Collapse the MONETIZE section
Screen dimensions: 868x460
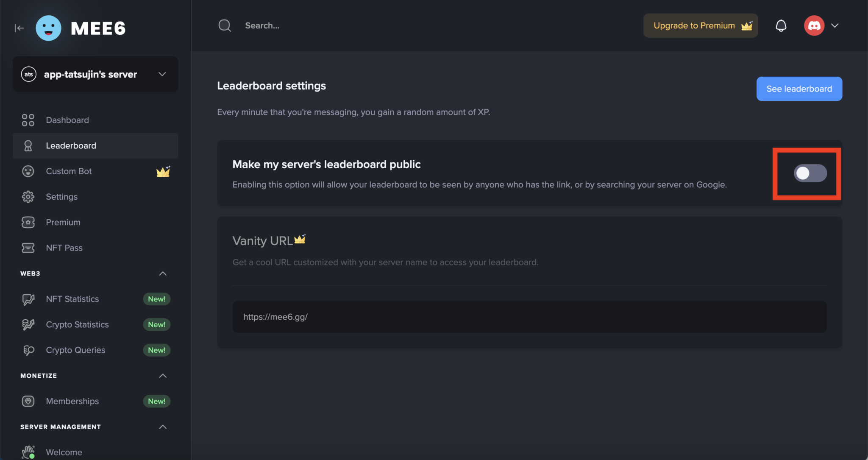point(163,376)
